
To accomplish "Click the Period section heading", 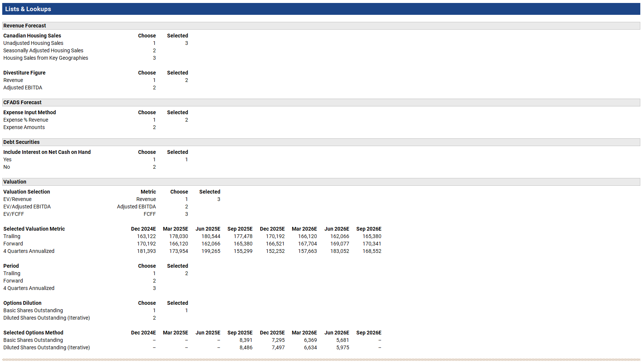I will pos(11,266).
